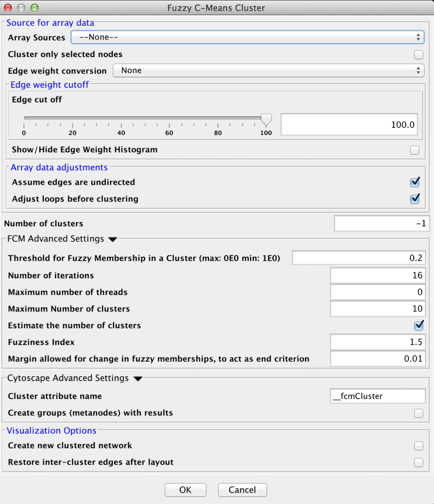Click the Fuzziness Index input field
The width and height of the screenshot is (434, 504).
377,342
